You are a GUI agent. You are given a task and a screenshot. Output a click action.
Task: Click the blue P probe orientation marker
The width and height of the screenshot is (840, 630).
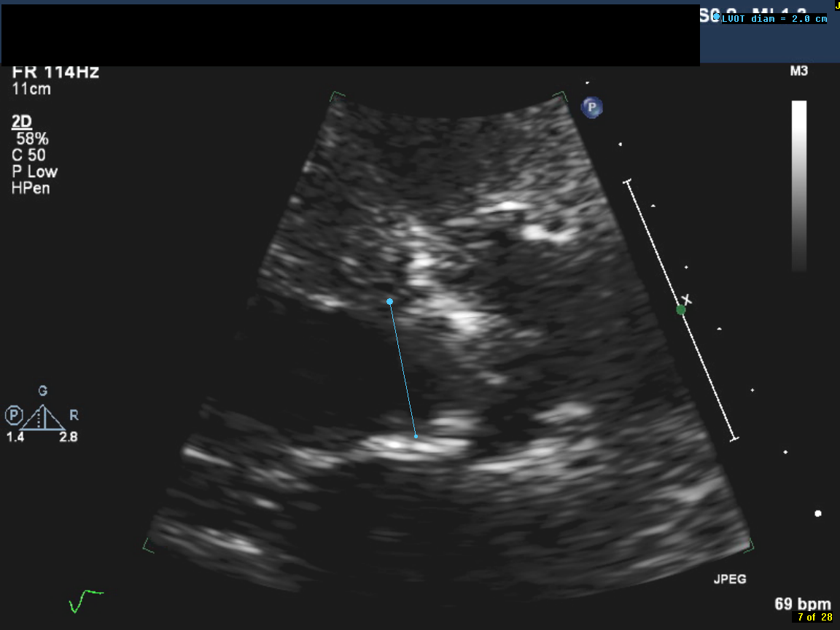pos(591,108)
